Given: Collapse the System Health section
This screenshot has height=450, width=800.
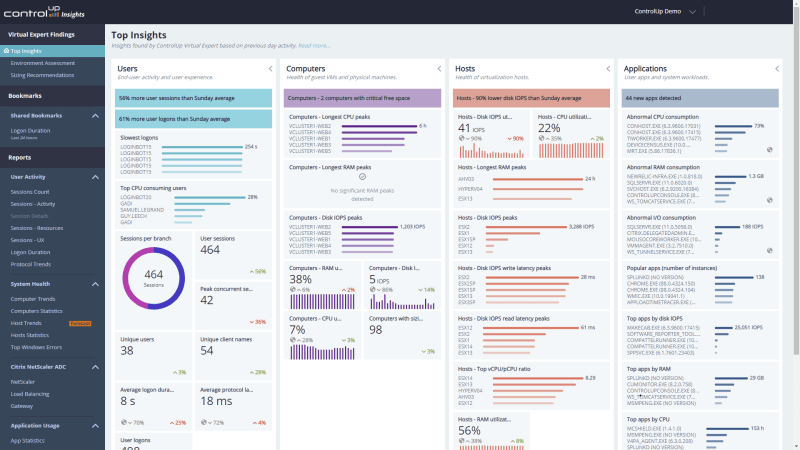Looking at the screenshot, I should pyautogui.click(x=95, y=284).
